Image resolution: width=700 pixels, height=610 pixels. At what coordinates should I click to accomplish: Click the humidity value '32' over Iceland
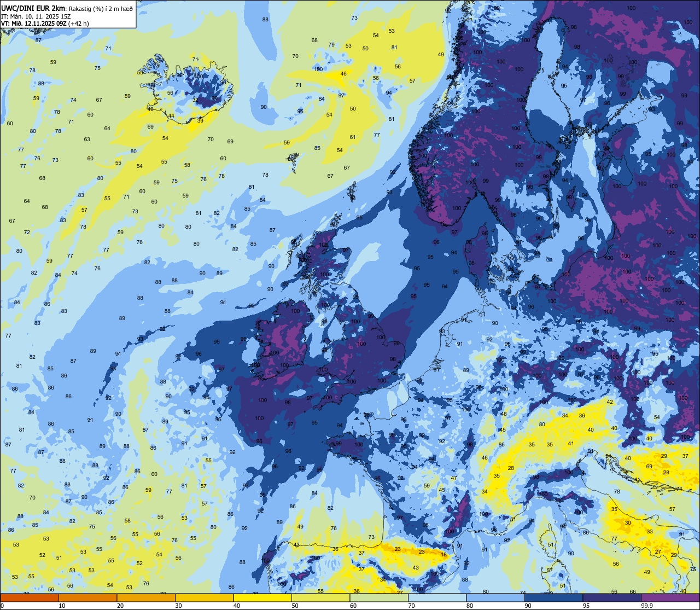click(x=195, y=100)
